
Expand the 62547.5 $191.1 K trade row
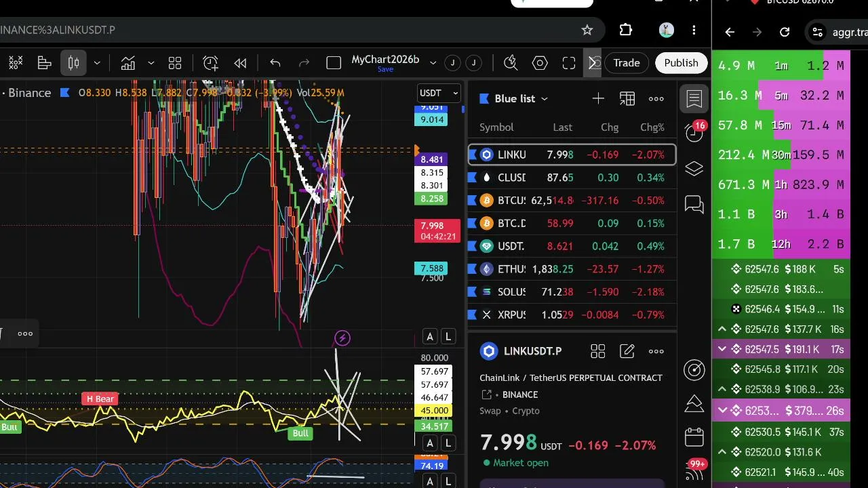pyautogui.click(x=722, y=350)
